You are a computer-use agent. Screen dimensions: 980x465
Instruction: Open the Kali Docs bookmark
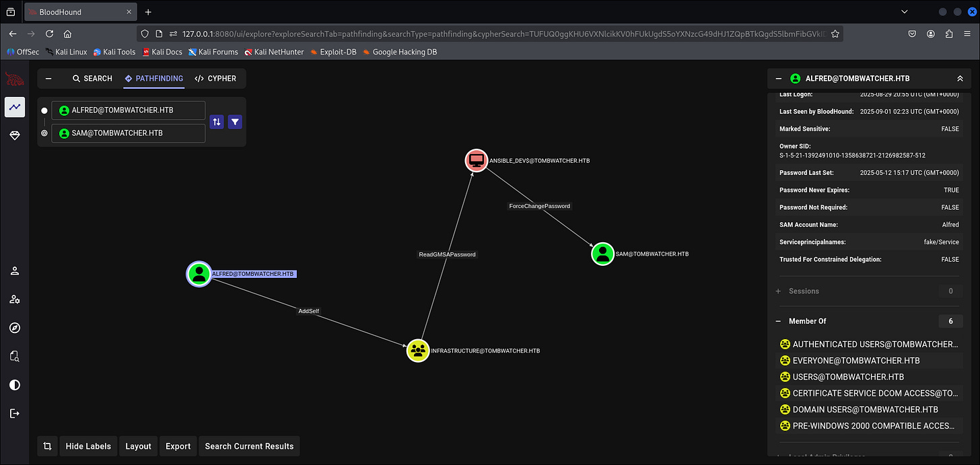pos(162,52)
